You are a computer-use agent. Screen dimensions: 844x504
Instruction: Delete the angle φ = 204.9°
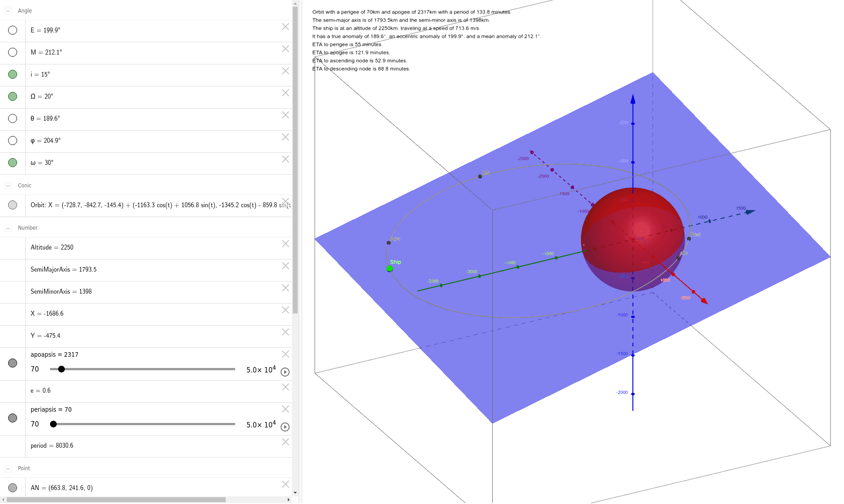click(286, 137)
